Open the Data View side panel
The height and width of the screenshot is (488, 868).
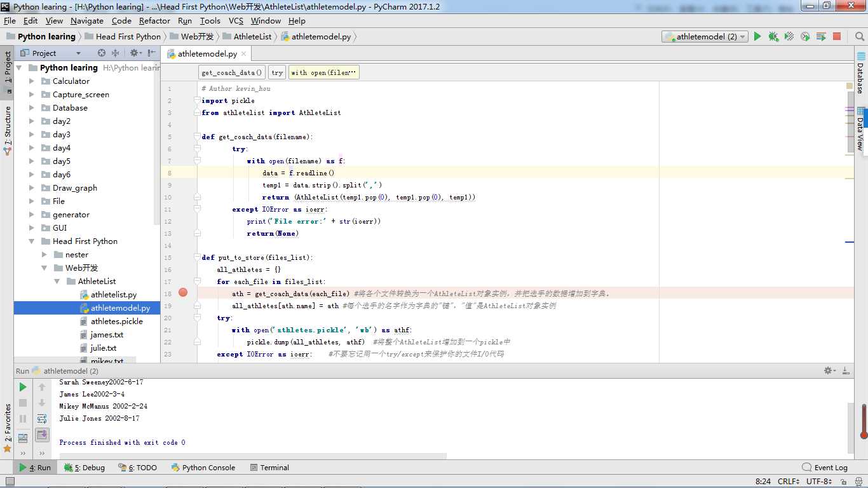(860, 130)
